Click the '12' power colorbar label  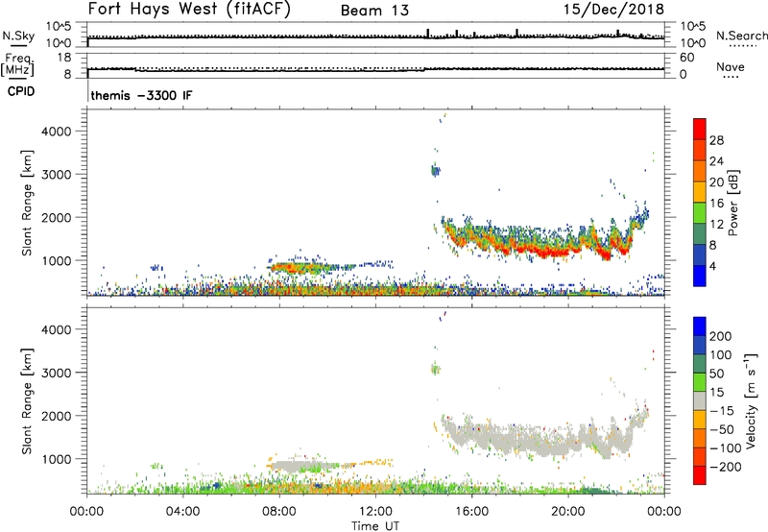tap(716, 225)
